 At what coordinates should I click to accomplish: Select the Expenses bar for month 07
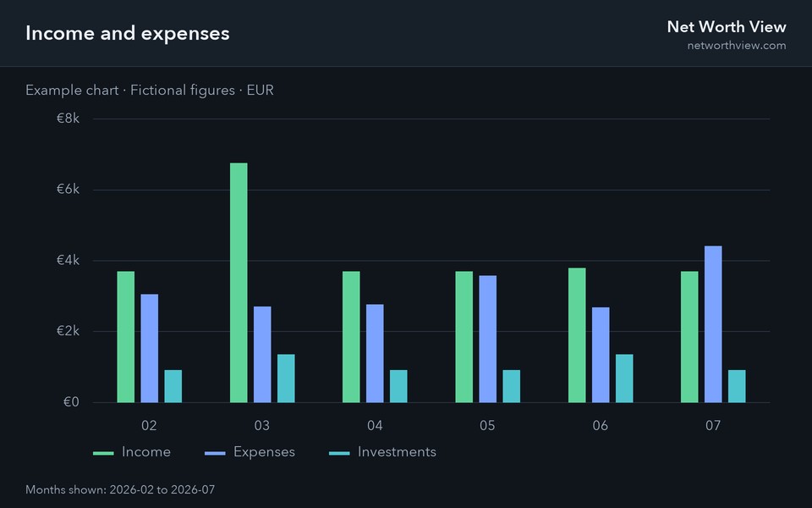[x=713, y=324]
